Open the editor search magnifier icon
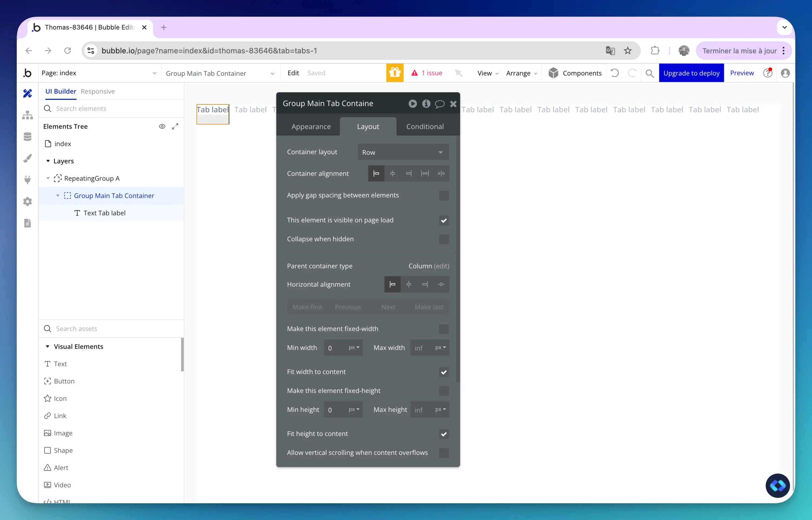This screenshot has width=812, height=520. (649, 73)
